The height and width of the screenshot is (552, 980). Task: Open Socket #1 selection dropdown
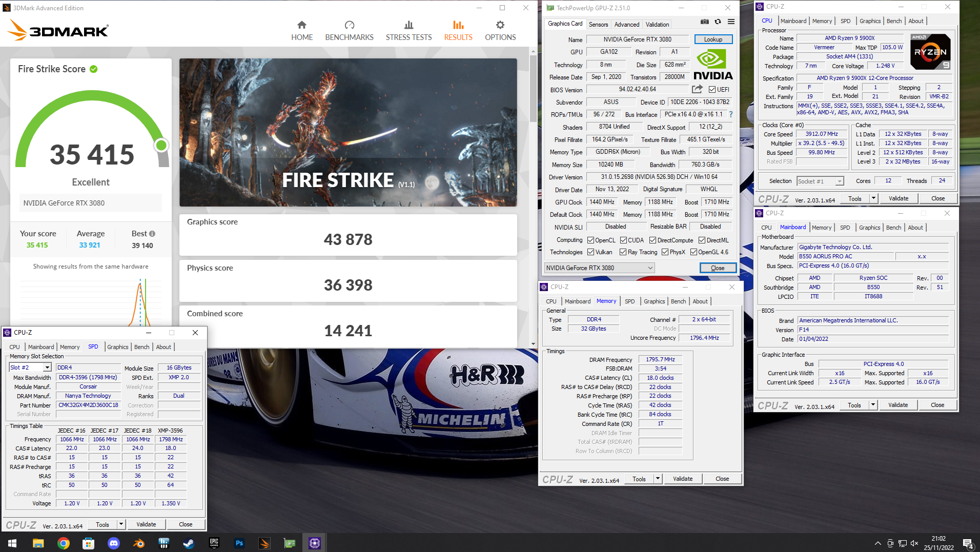(820, 181)
